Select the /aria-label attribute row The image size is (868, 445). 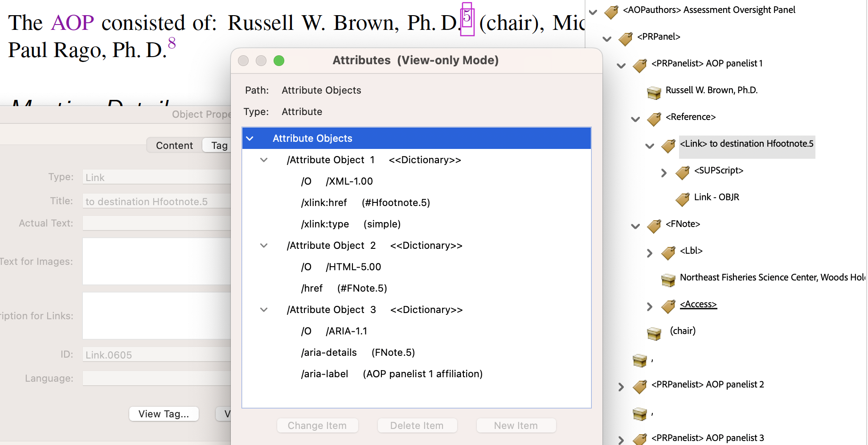click(391, 374)
